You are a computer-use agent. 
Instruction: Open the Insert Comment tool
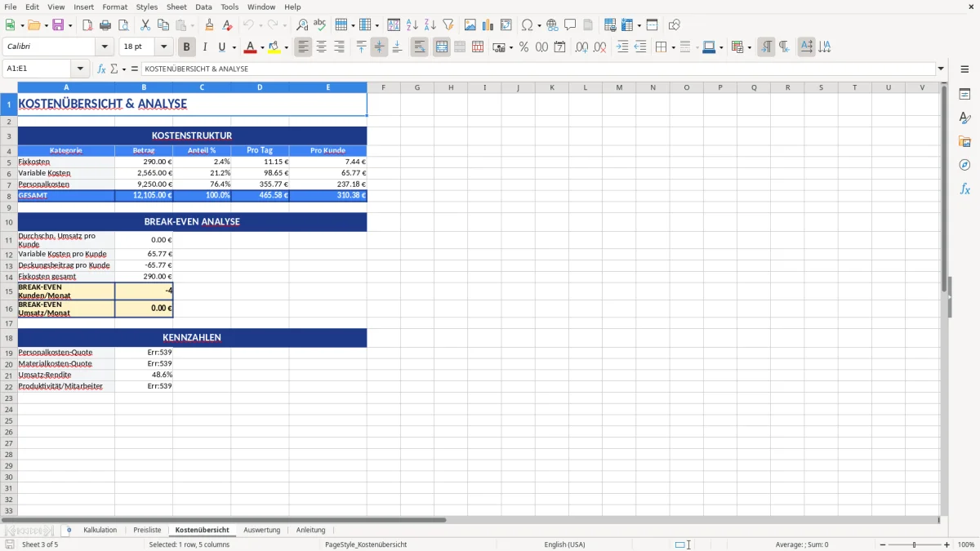coord(570,24)
